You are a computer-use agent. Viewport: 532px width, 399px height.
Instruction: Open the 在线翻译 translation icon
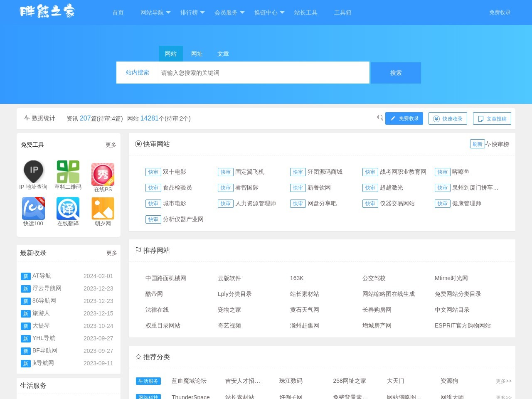pyautogui.click(x=68, y=208)
